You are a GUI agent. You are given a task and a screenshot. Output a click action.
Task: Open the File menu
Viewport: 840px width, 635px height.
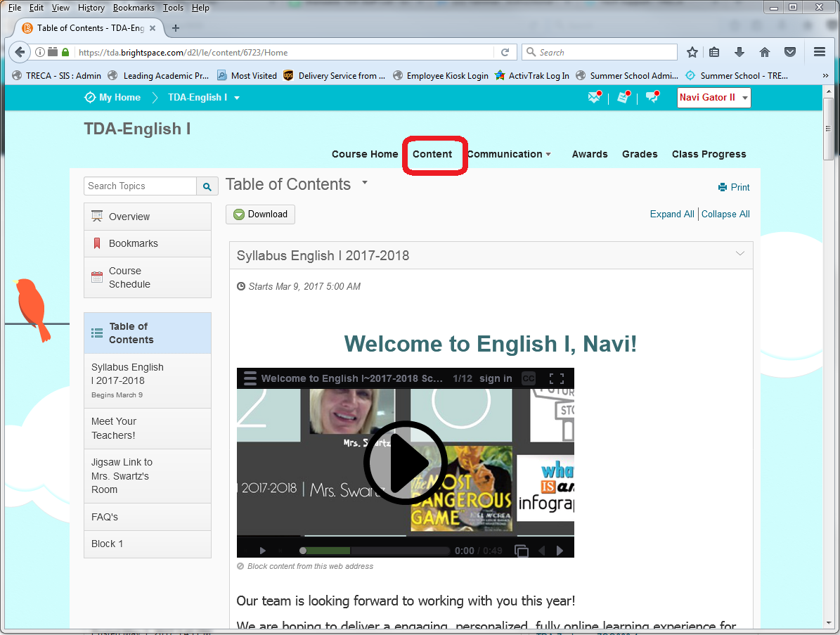(x=15, y=8)
